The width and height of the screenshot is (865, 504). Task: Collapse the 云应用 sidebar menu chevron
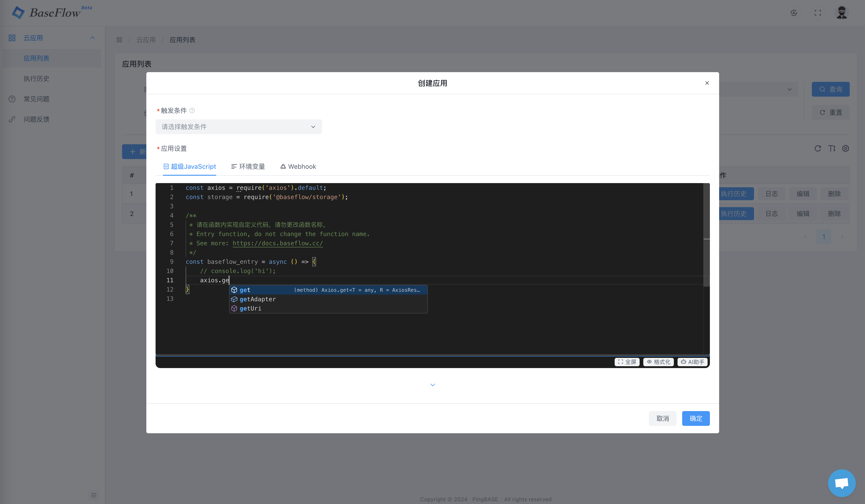pyautogui.click(x=92, y=38)
